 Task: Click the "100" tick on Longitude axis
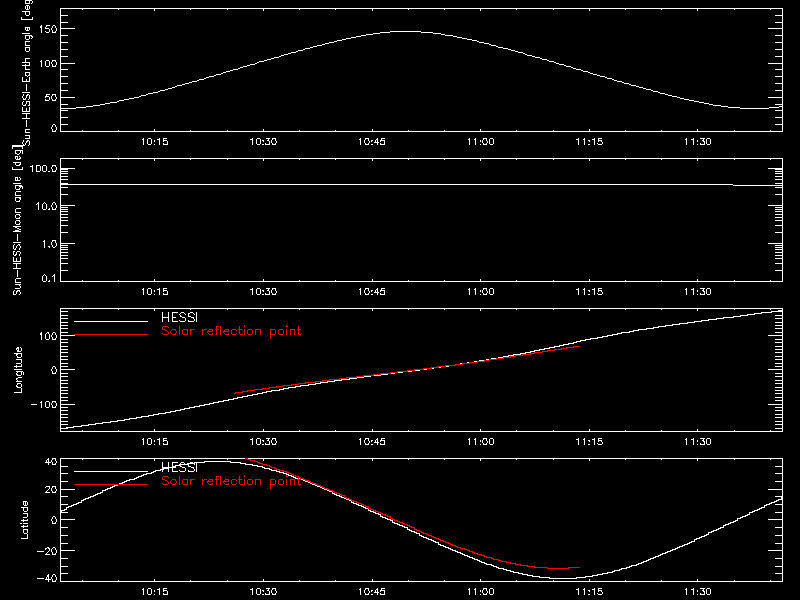(x=48, y=336)
